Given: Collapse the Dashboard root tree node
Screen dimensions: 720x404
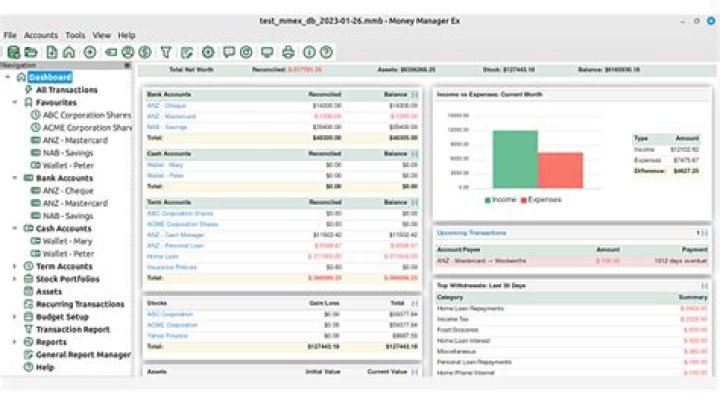Looking at the screenshot, I should 7,77.
